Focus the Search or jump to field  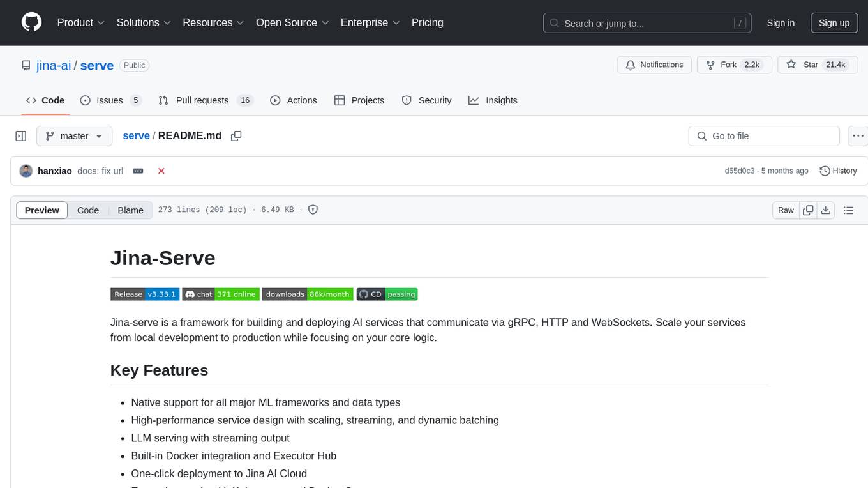(x=648, y=23)
